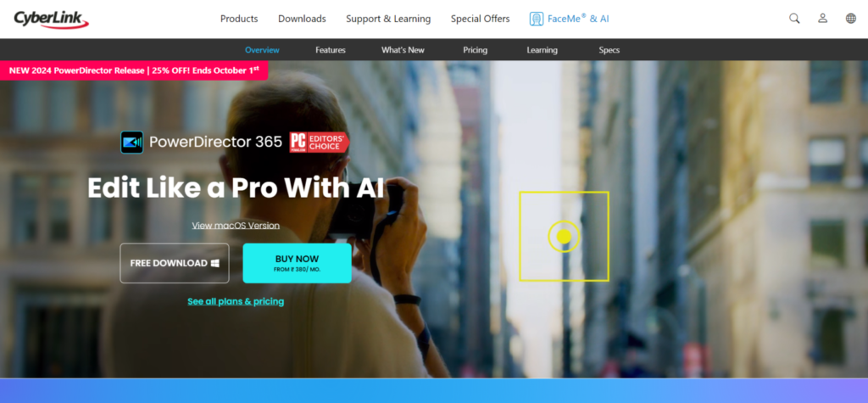The image size is (868, 403).
Task: Switch to the Features tab
Action: pos(331,50)
